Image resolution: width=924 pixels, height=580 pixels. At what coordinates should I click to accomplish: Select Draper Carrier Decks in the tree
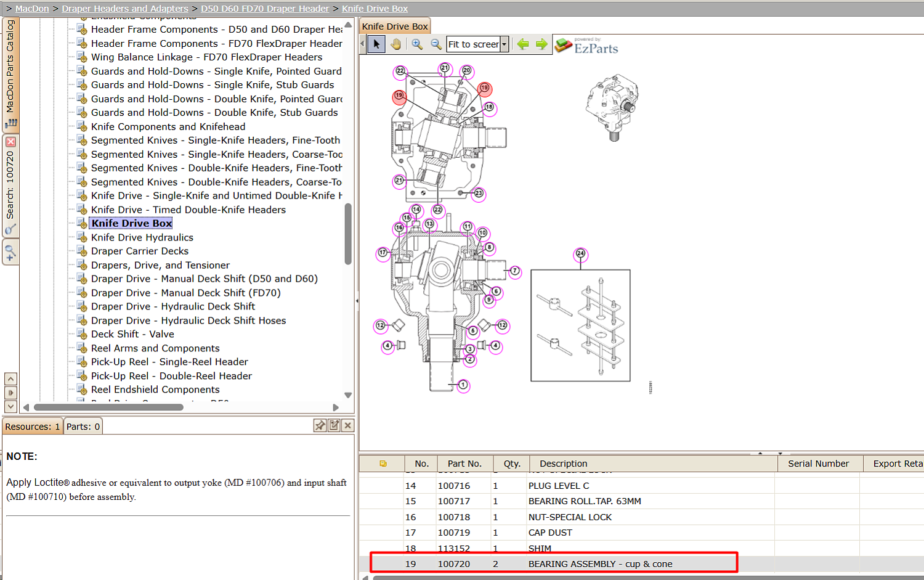[x=140, y=251]
